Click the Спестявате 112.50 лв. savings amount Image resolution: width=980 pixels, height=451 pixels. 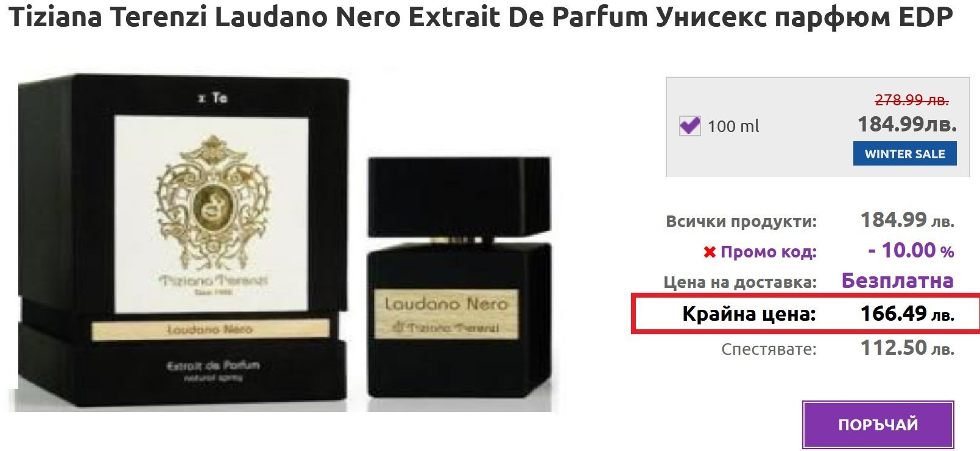pos(907,348)
